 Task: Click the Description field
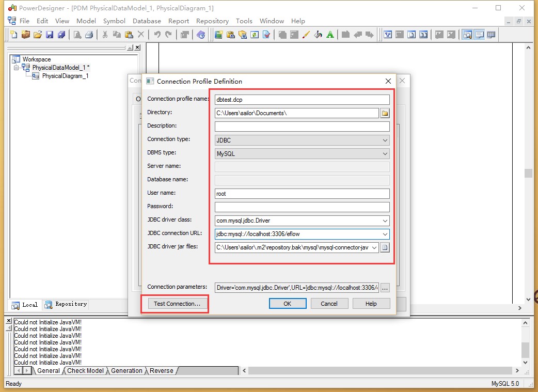302,127
